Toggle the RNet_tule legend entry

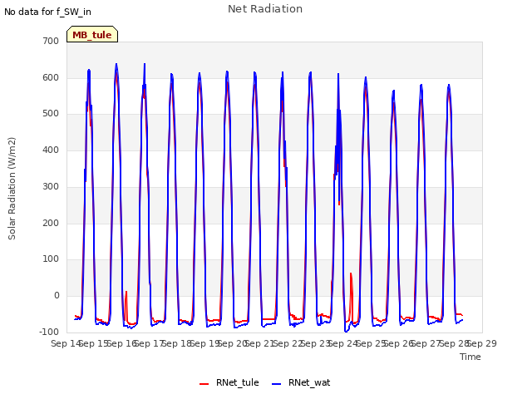[x=229, y=382]
